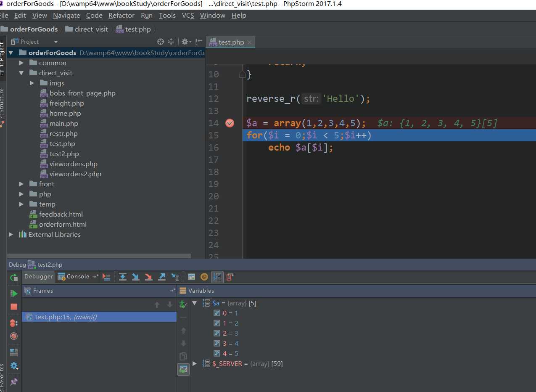Run to cursor
Viewport: 536px width, 392px height.
click(x=175, y=276)
